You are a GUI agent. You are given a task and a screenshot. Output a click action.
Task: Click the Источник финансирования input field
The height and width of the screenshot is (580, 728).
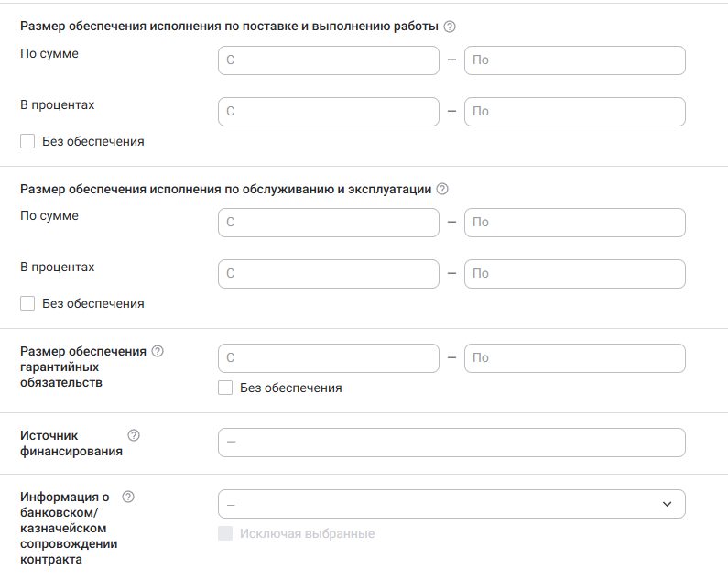point(451,443)
